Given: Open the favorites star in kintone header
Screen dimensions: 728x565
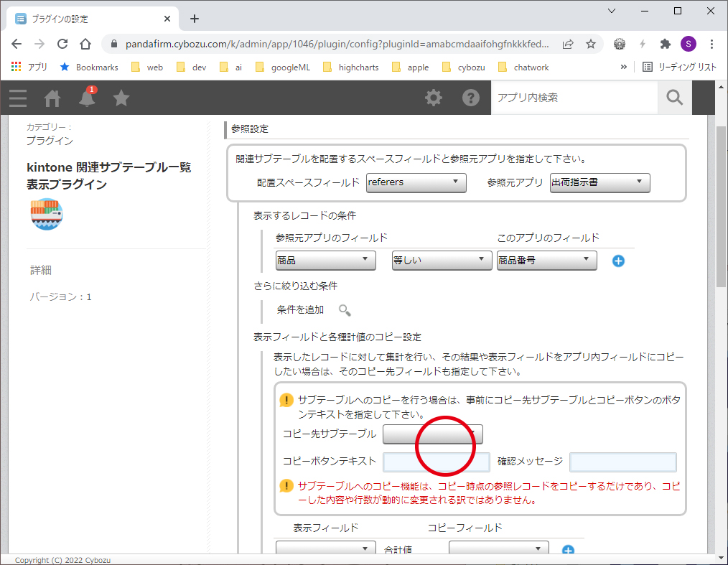Looking at the screenshot, I should 121,98.
